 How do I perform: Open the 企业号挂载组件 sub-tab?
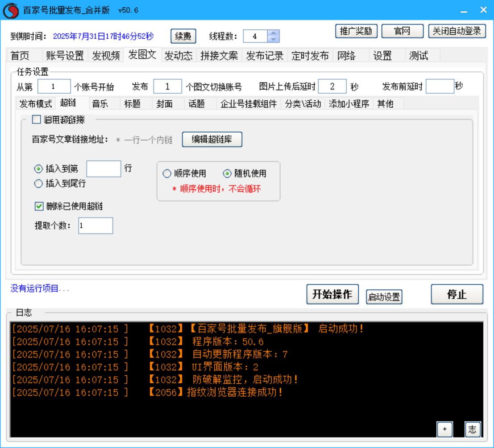click(x=249, y=104)
